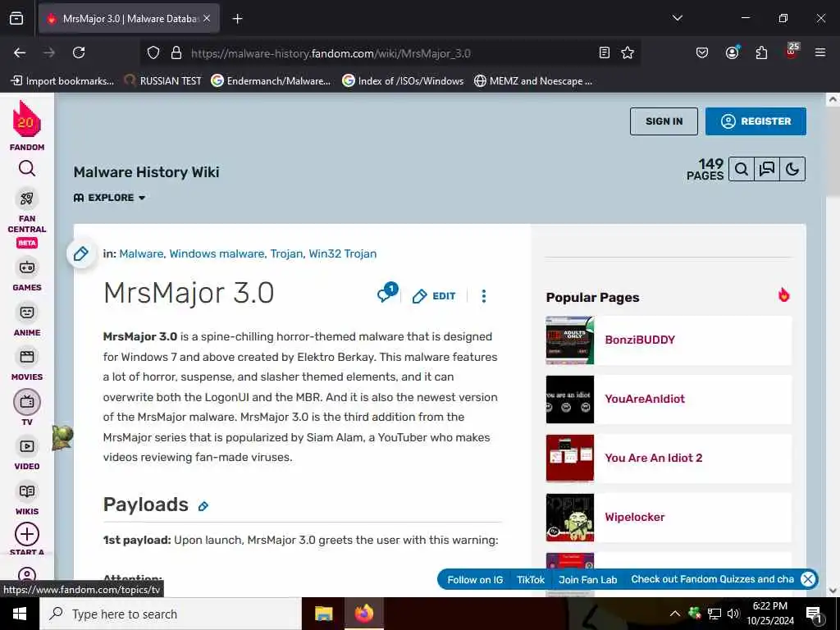Image resolution: width=840 pixels, height=630 pixels.
Task: Reload the page with refresh icon
Action: point(79,52)
